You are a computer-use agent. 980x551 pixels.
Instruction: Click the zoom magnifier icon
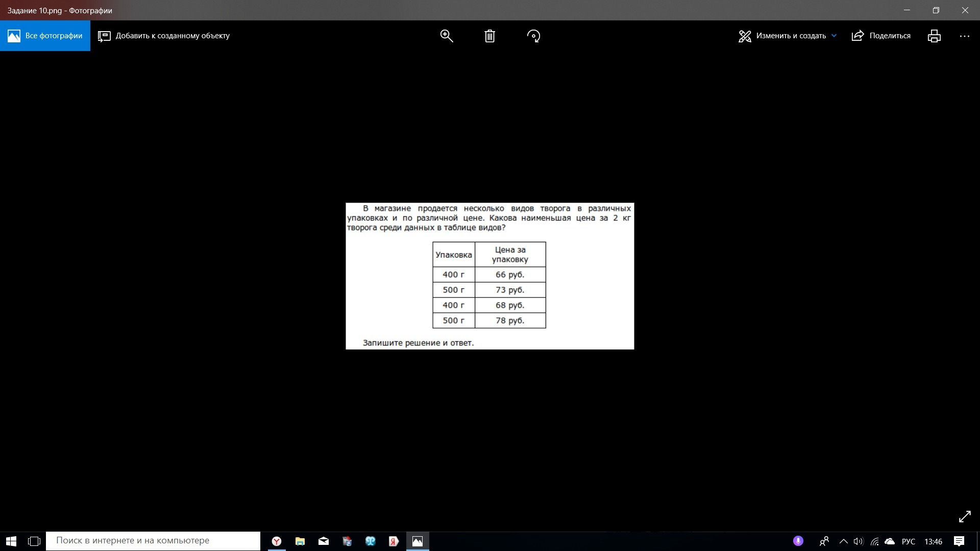447,36
